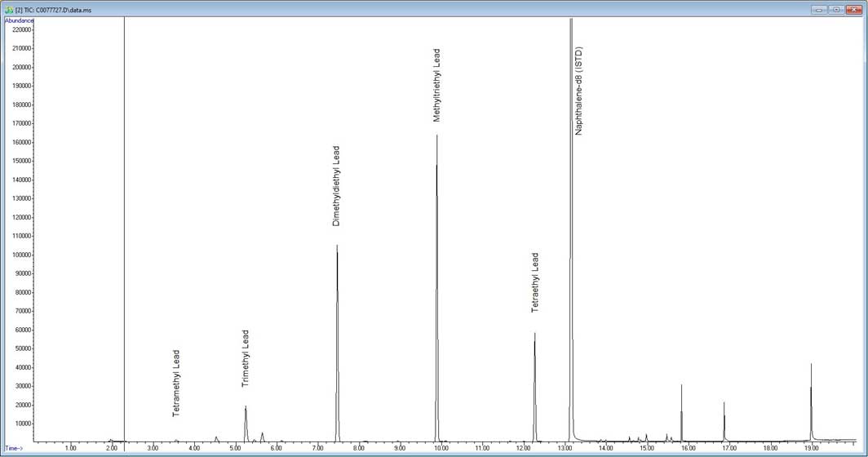
Task: Click the apex of the Tetraethyl Lead peak
Action: click(535, 334)
